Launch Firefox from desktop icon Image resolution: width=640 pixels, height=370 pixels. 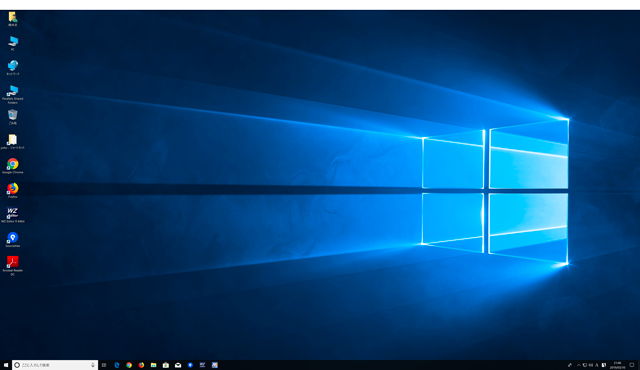coord(13,191)
